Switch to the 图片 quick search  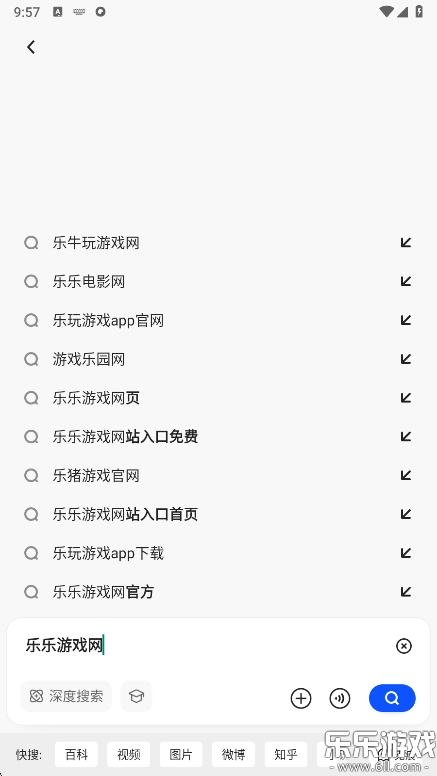click(181, 755)
